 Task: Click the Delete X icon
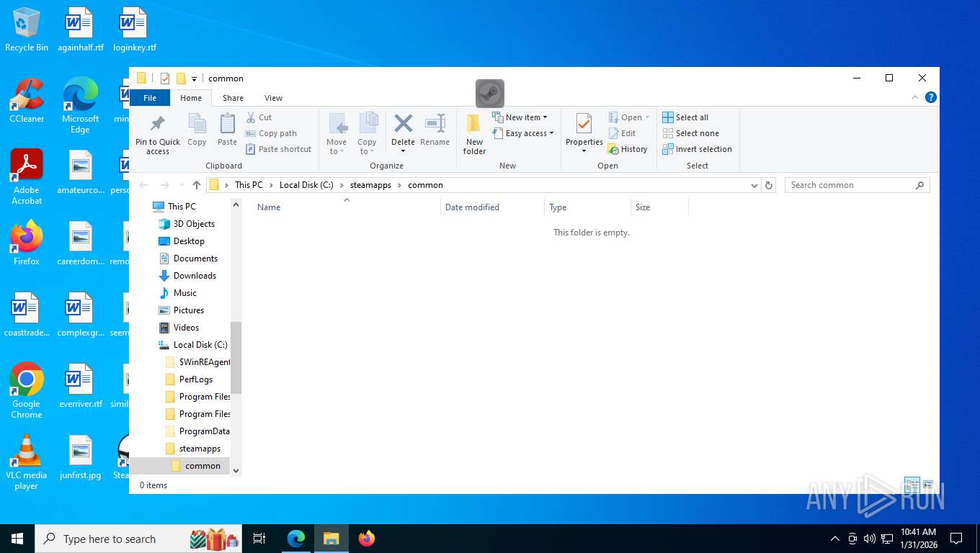(403, 123)
